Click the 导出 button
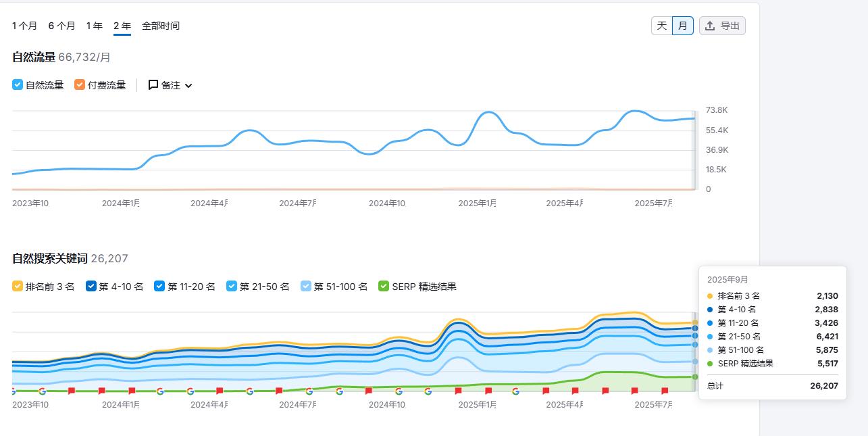The width and height of the screenshot is (868, 436). (x=722, y=26)
